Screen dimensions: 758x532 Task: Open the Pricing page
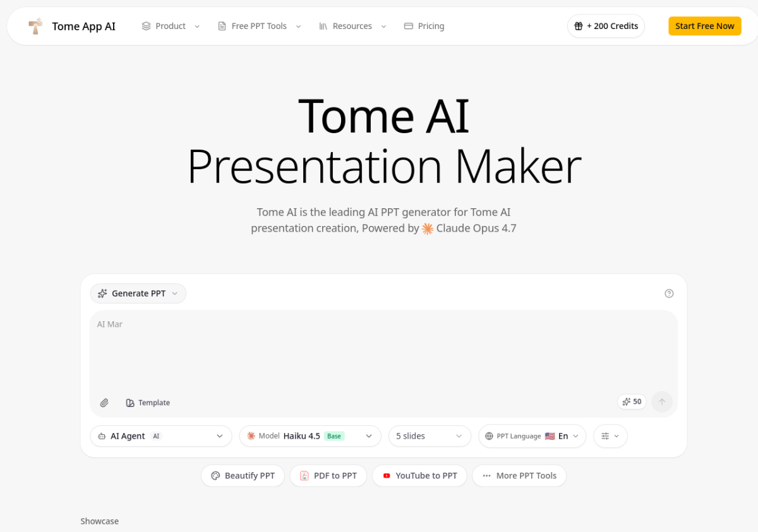(x=424, y=26)
